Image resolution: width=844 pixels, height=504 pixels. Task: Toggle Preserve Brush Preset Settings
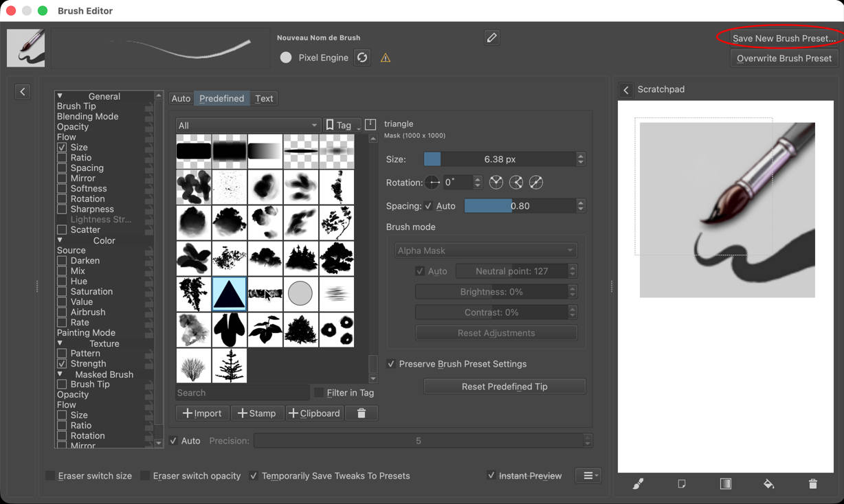click(x=391, y=364)
